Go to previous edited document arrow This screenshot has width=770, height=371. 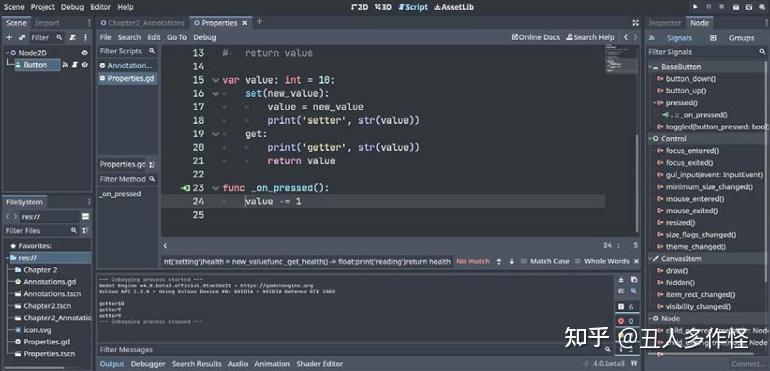pos(626,37)
